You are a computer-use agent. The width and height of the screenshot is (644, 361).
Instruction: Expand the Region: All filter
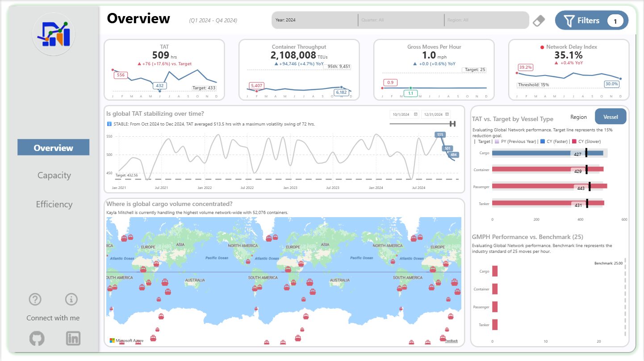coord(485,20)
